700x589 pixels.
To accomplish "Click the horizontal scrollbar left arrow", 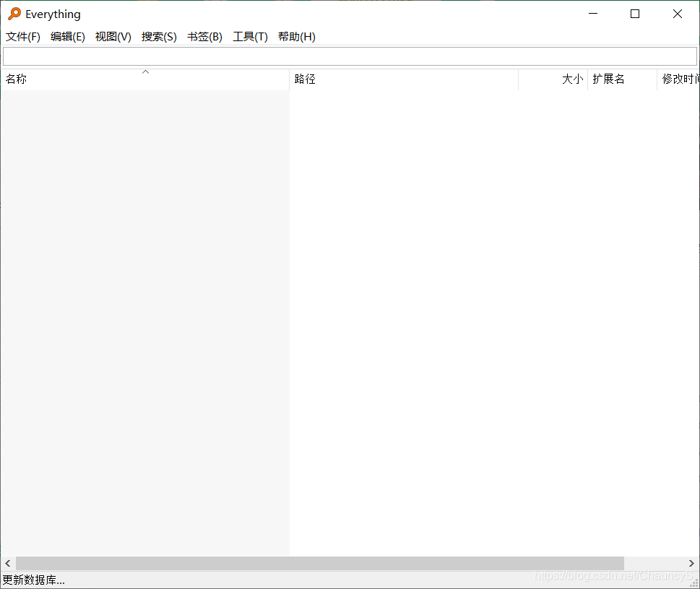I will 8,563.
